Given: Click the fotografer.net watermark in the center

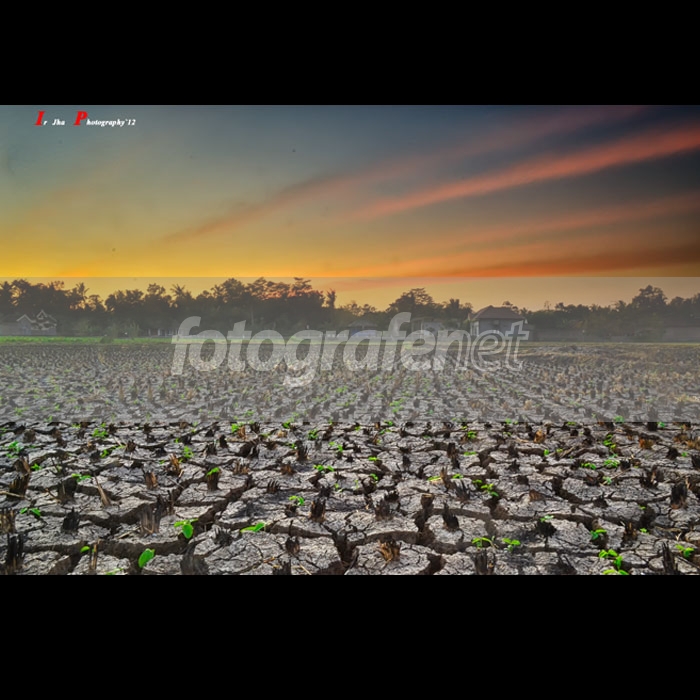Looking at the screenshot, I should click(x=349, y=345).
